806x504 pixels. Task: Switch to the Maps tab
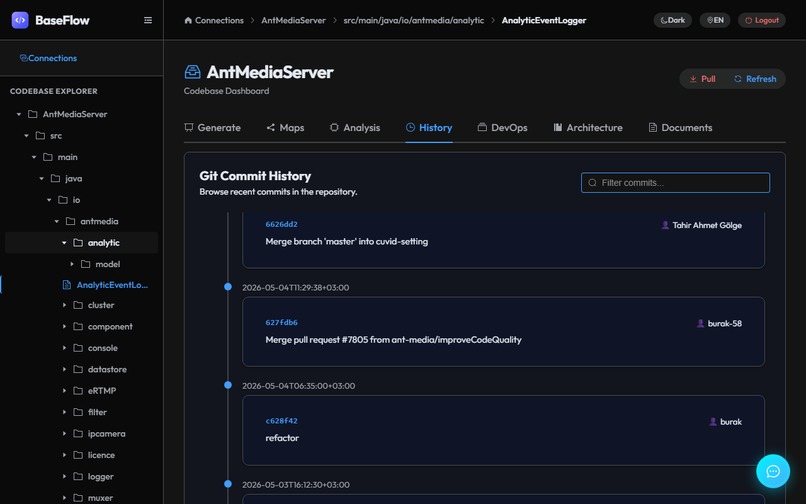[x=285, y=128]
